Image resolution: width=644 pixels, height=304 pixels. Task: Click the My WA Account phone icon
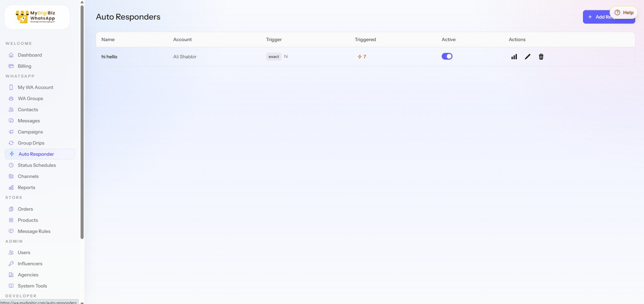[x=11, y=87]
